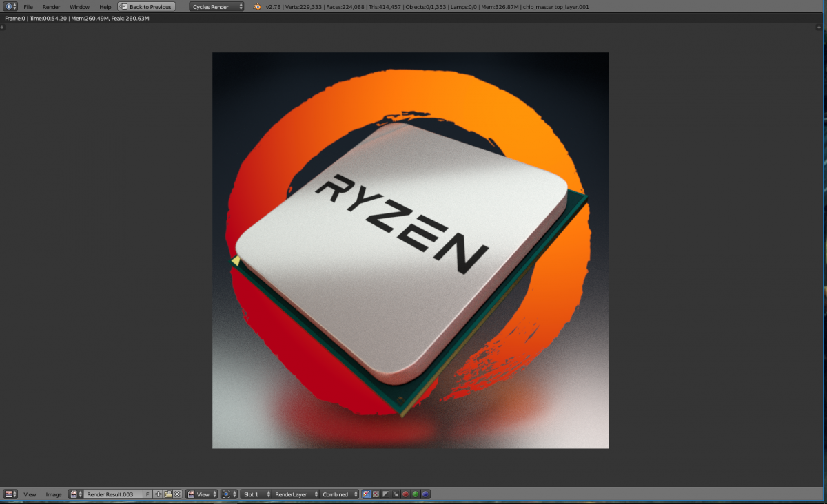Screen dimensions: 827x504
Task: Open the Cycles Render engine dropdown
Action: pyautogui.click(x=217, y=7)
